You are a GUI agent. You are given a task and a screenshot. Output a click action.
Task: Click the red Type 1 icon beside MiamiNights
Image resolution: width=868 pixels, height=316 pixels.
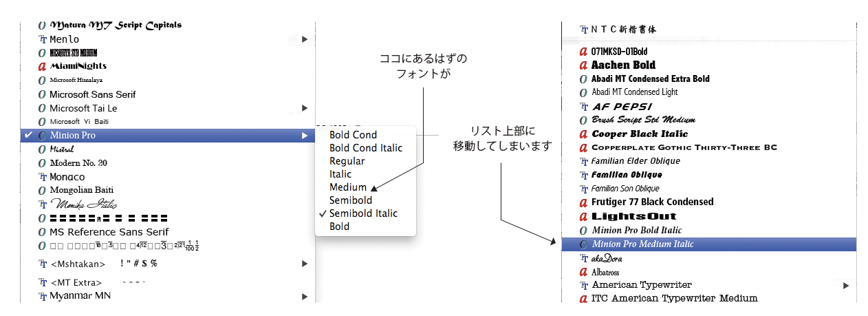[x=43, y=67]
